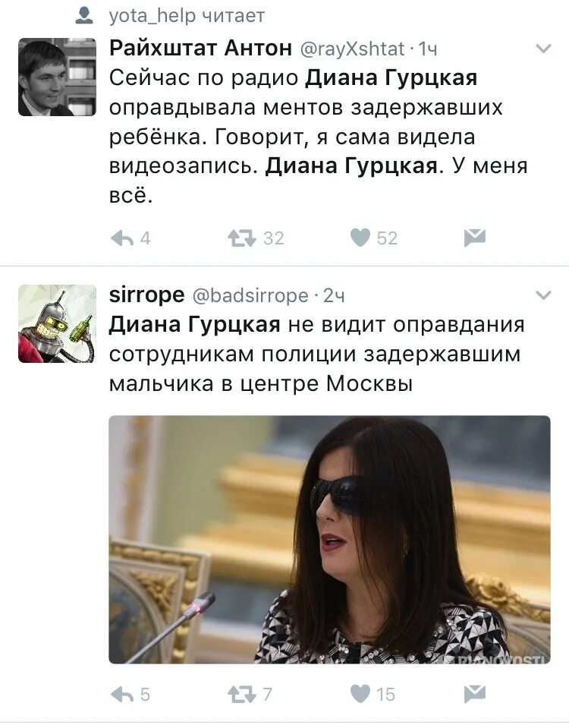Retweet the tweet with 32 retweets
Viewport: 569px width, 728px height.
pyautogui.click(x=242, y=238)
